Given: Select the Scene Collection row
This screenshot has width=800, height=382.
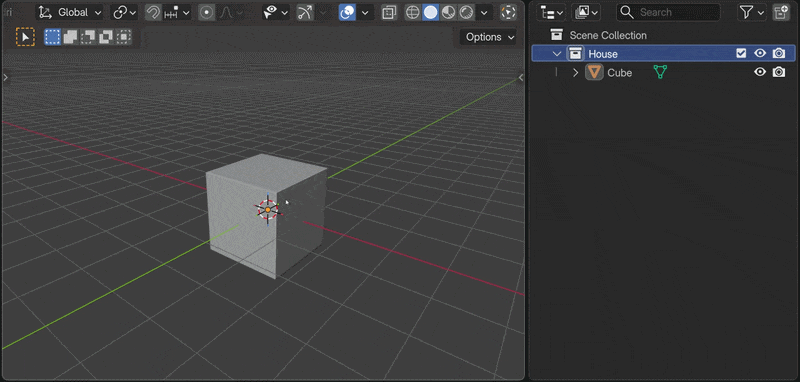Looking at the screenshot, I should pyautogui.click(x=663, y=35).
